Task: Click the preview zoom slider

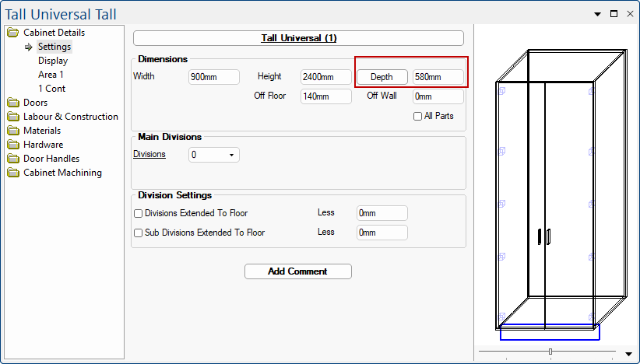Action: (x=550, y=352)
